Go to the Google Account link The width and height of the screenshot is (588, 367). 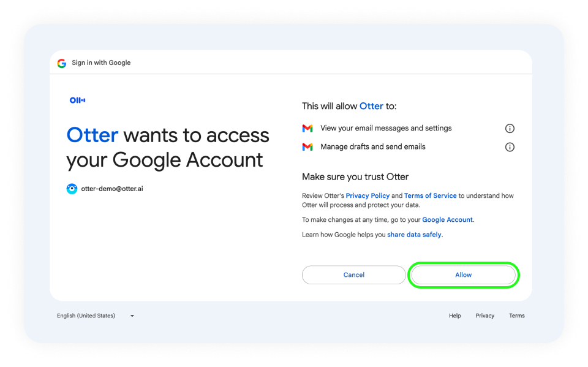pos(447,219)
